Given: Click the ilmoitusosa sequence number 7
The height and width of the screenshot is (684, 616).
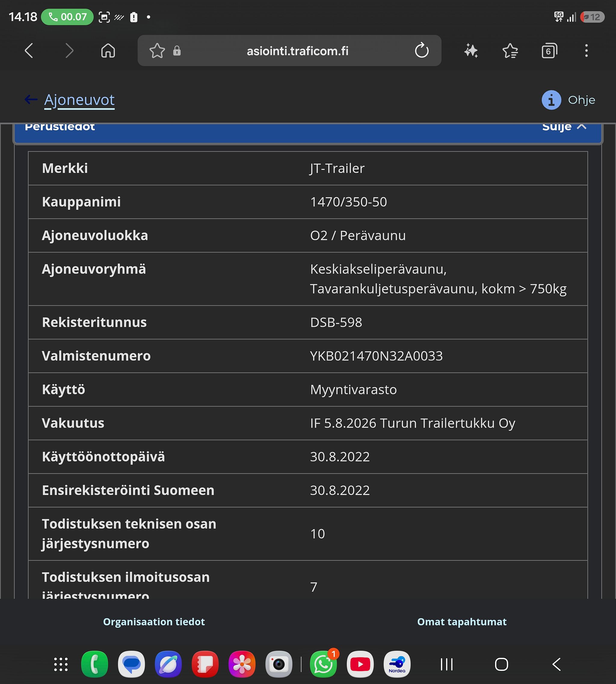Looking at the screenshot, I should (314, 587).
